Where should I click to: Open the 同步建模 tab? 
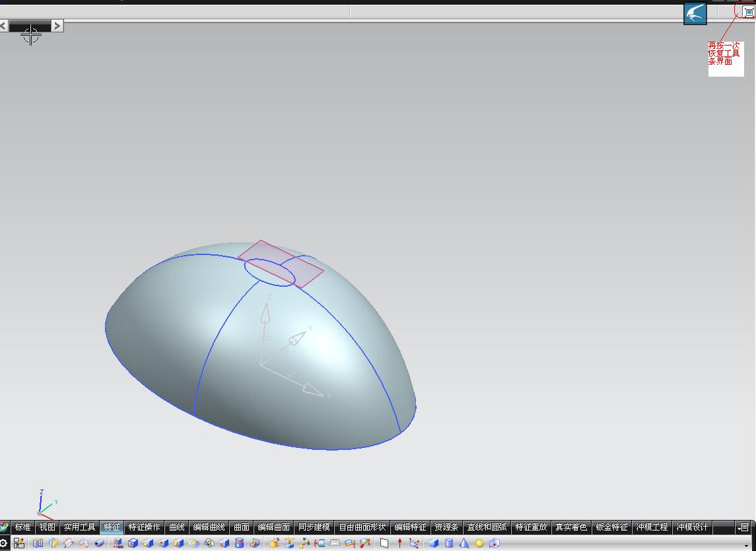coord(314,527)
